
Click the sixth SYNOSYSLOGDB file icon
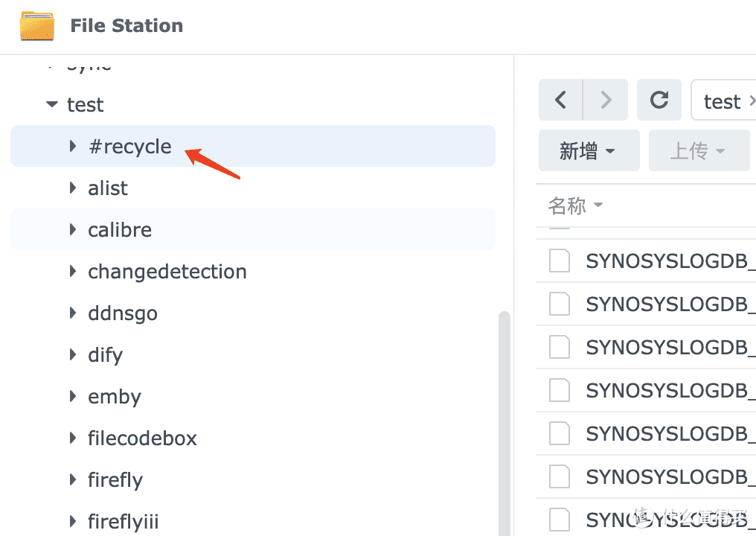pyautogui.click(x=560, y=476)
